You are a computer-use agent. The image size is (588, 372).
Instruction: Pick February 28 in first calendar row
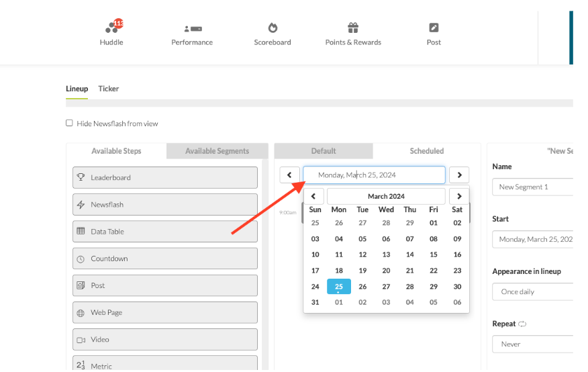386,223
